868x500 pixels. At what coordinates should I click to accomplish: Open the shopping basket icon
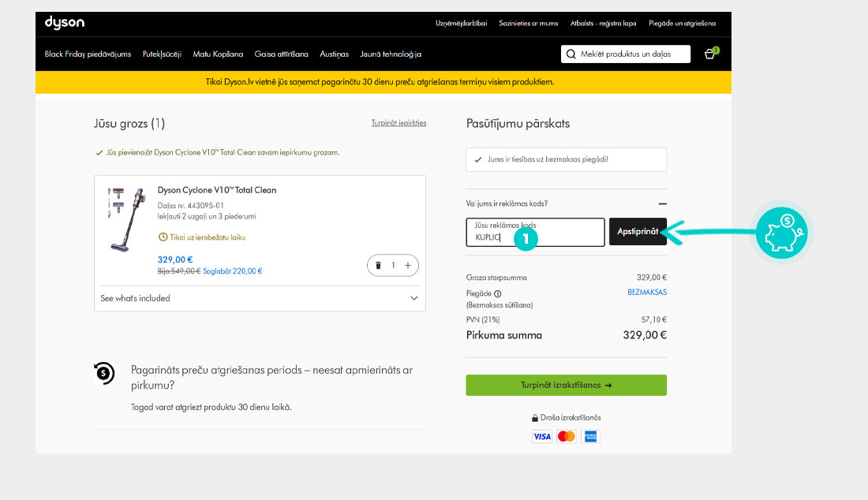(710, 54)
